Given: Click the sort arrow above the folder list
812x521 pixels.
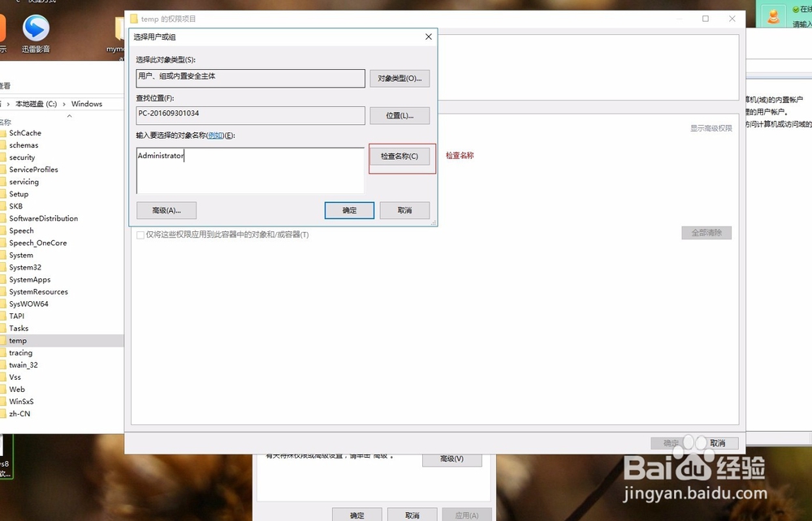Looking at the screenshot, I should click(69, 116).
